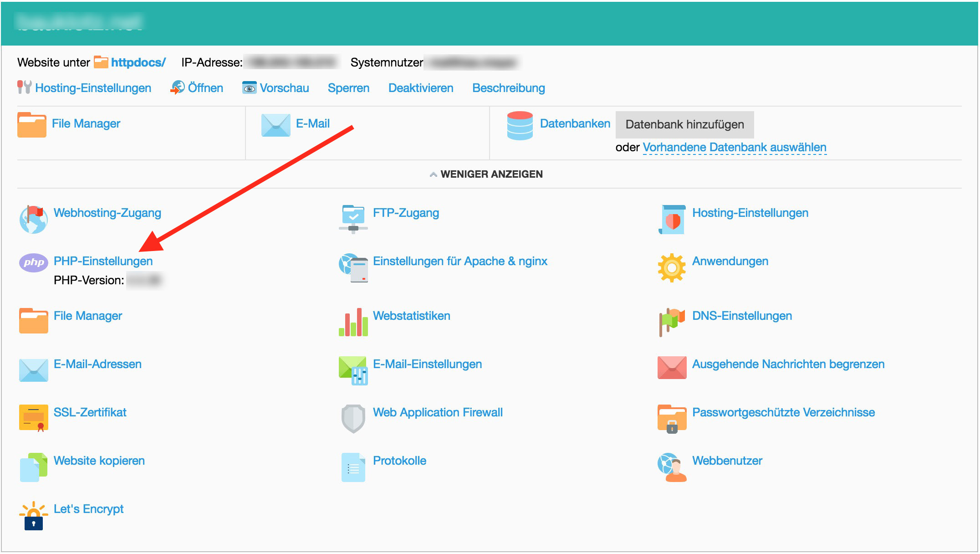Viewport: 980px width, 554px height.
Task: Click the Beschreibung link
Action: (509, 88)
